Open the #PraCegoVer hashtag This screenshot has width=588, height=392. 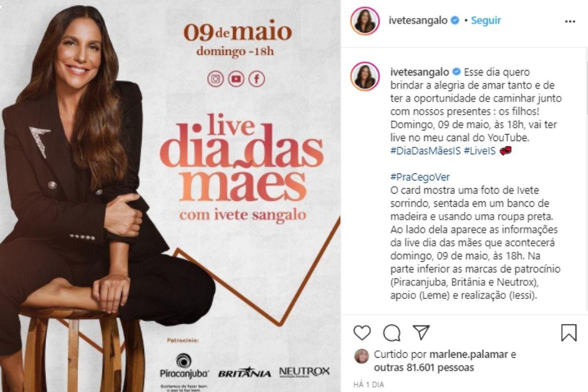pos(420,177)
